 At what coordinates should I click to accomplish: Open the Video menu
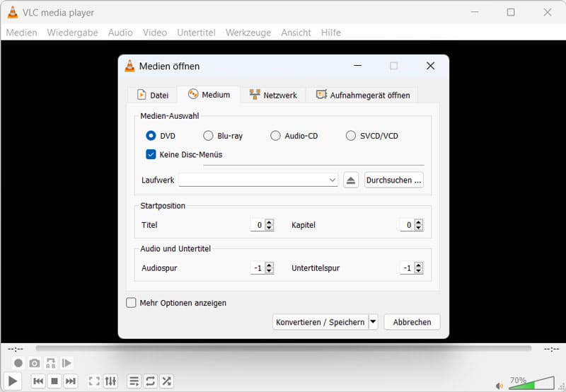tap(155, 33)
